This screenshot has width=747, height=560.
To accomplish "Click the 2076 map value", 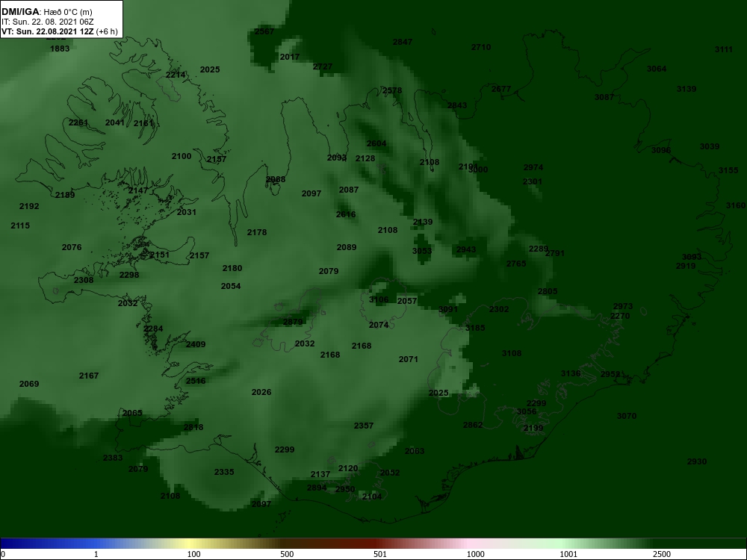I will point(72,247).
